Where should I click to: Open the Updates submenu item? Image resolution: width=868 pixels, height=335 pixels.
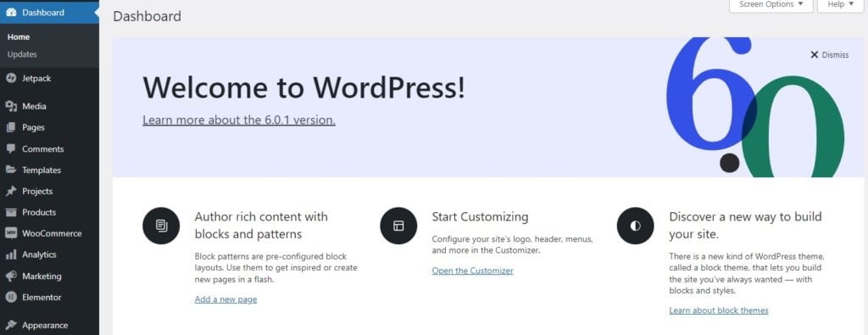click(22, 54)
